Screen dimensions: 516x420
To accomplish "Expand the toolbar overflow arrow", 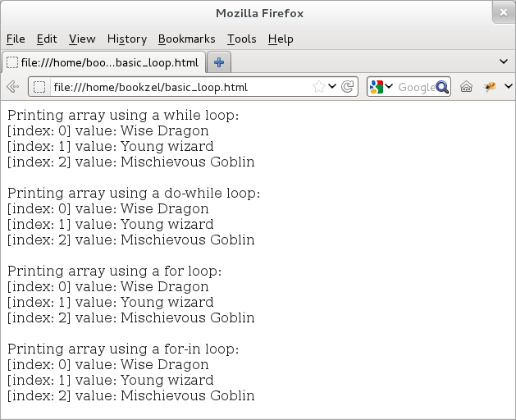I will 509,87.
